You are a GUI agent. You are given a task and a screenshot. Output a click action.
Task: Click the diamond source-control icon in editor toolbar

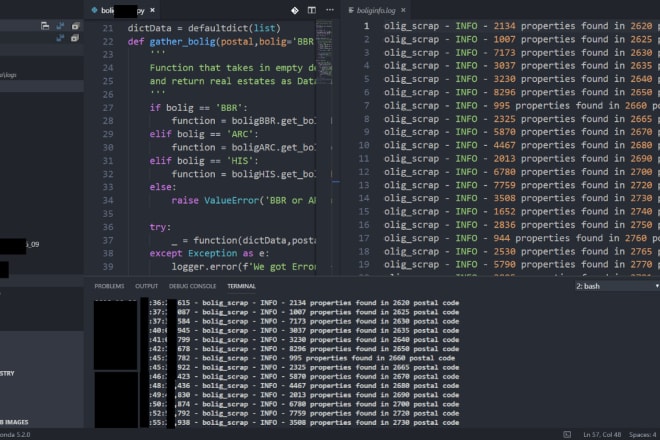coord(295,10)
